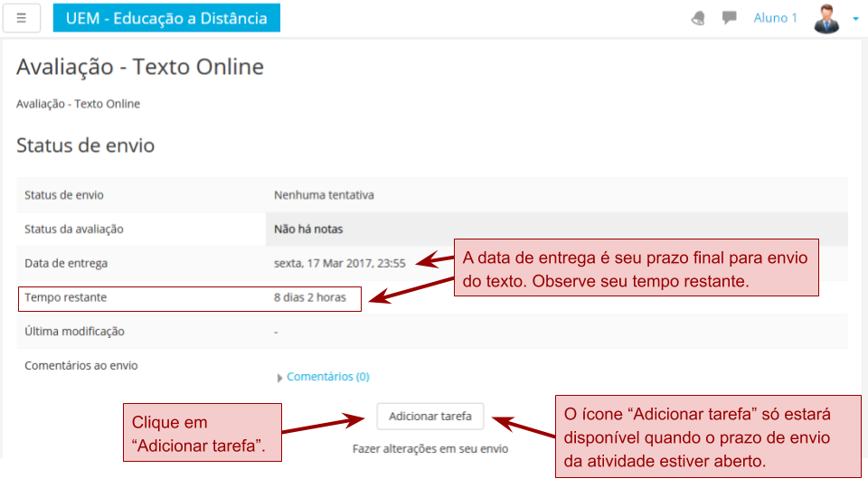
Task: Open the Comentários (0) link
Action: pos(327,377)
